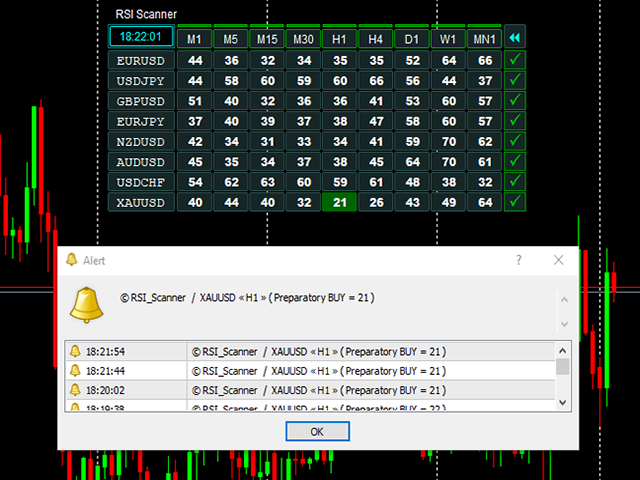Click the XAUUSD symbol button

[140, 202]
